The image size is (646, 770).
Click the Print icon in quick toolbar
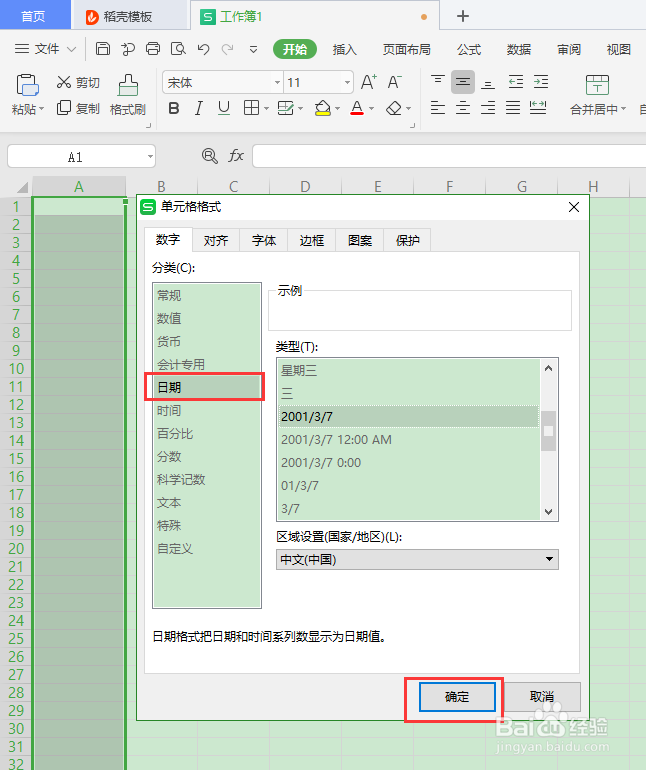pos(153,49)
